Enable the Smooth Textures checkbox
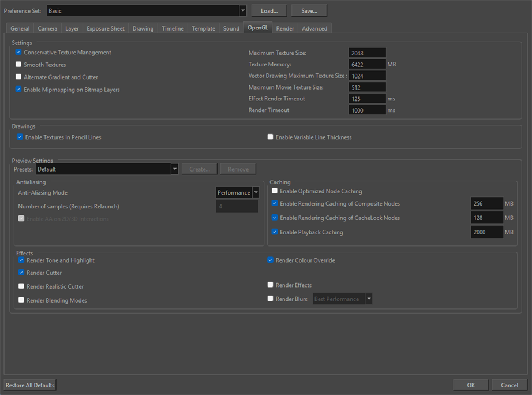Viewport: 532px width, 395px height. click(x=18, y=65)
